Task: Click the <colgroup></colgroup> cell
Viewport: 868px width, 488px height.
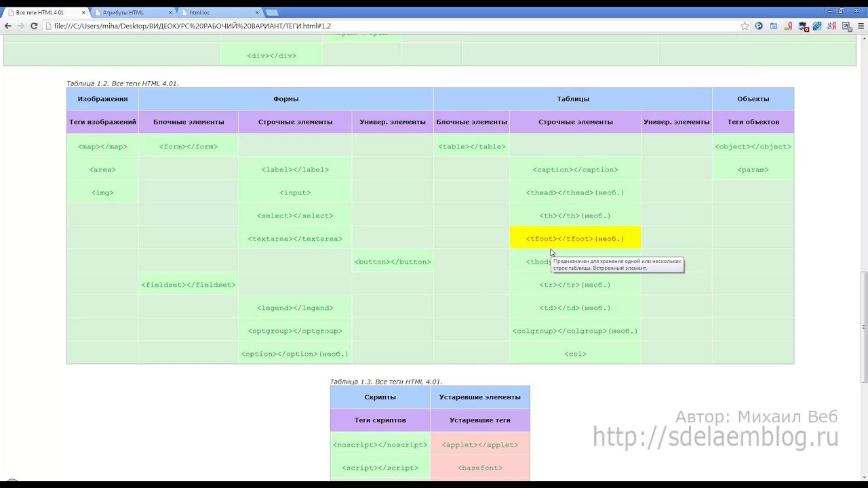Action: tap(575, 331)
